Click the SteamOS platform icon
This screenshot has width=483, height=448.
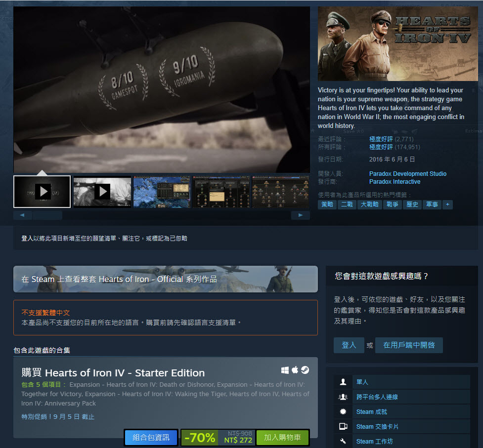[x=305, y=370]
